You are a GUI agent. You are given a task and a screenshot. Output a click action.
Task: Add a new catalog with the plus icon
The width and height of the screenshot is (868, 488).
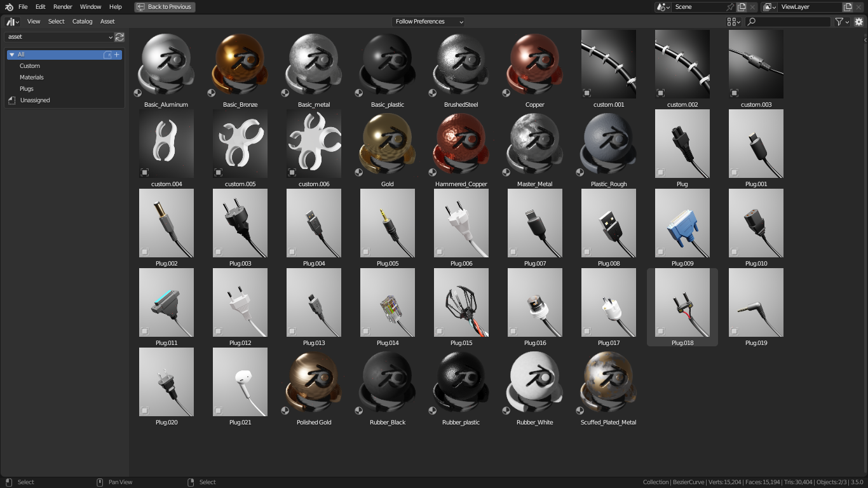point(117,55)
